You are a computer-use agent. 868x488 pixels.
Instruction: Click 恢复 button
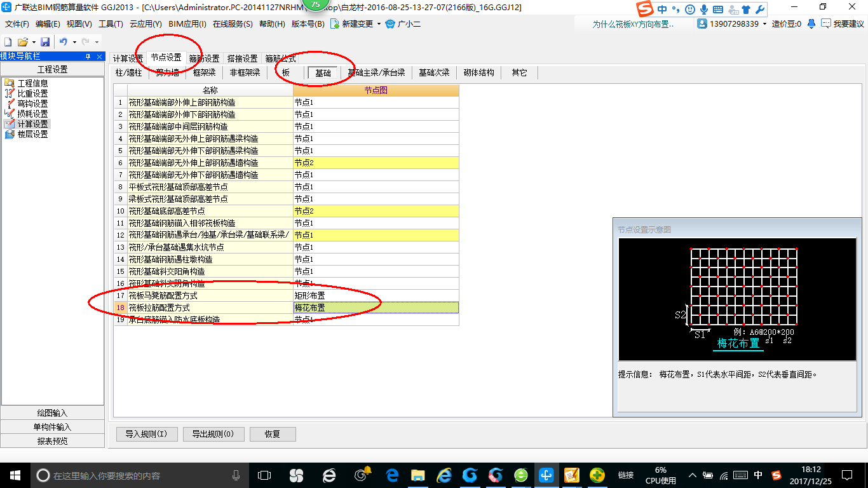(273, 434)
